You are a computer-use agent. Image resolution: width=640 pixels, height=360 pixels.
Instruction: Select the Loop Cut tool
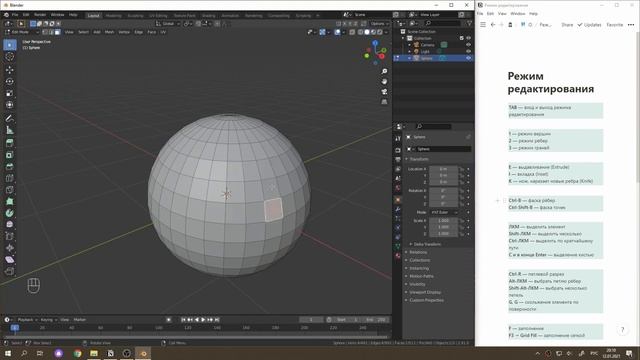coord(10,178)
